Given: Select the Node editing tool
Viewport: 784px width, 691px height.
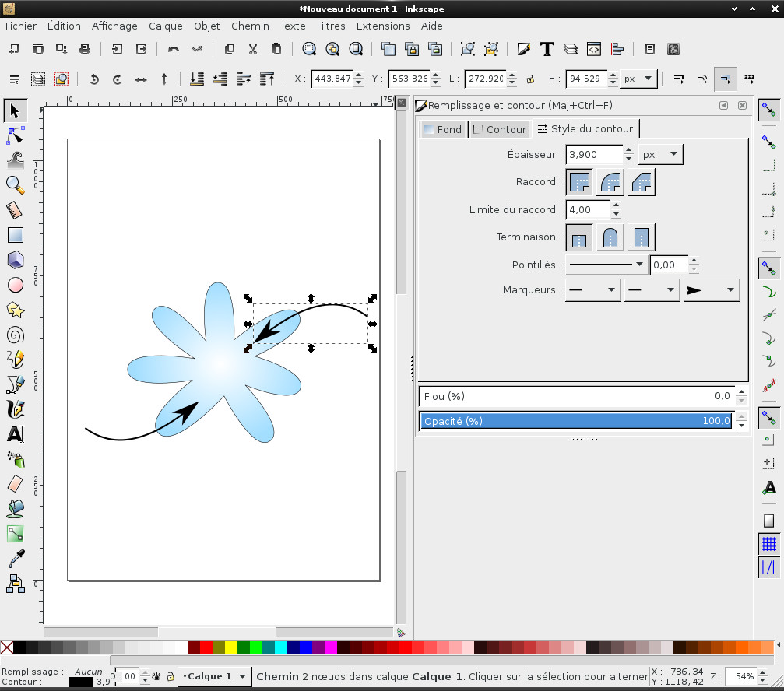Looking at the screenshot, I should point(15,135).
